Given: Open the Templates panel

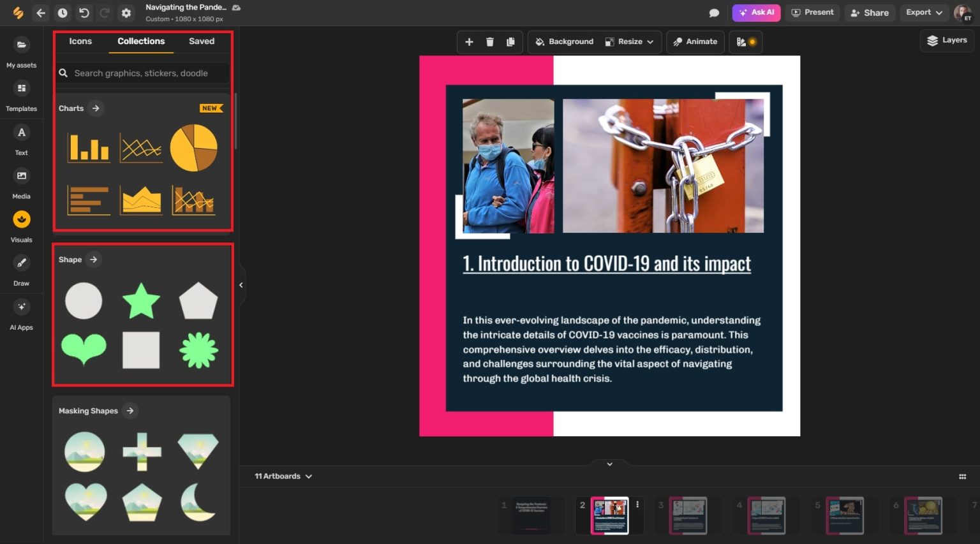Looking at the screenshot, I should pyautogui.click(x=21, y=94).
